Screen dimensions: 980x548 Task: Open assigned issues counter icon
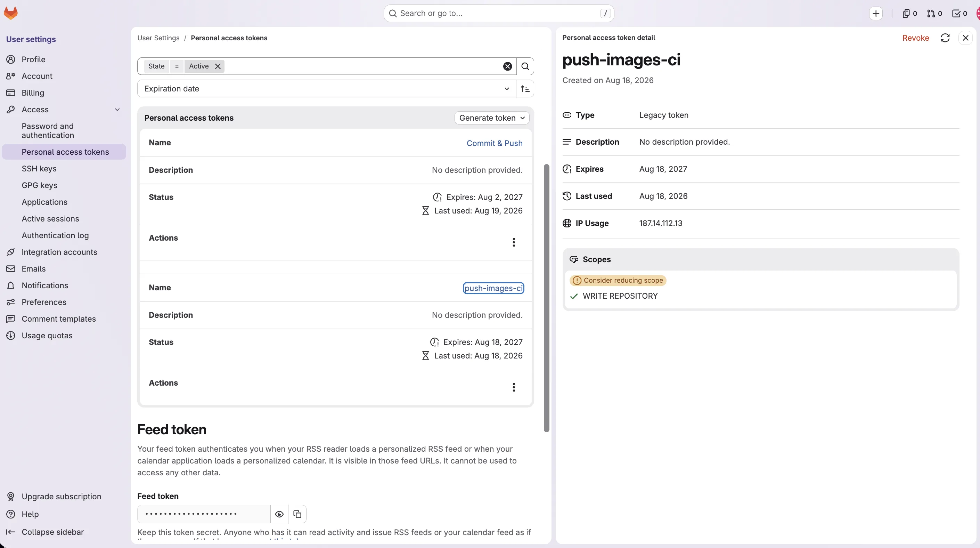click(909, 13)
